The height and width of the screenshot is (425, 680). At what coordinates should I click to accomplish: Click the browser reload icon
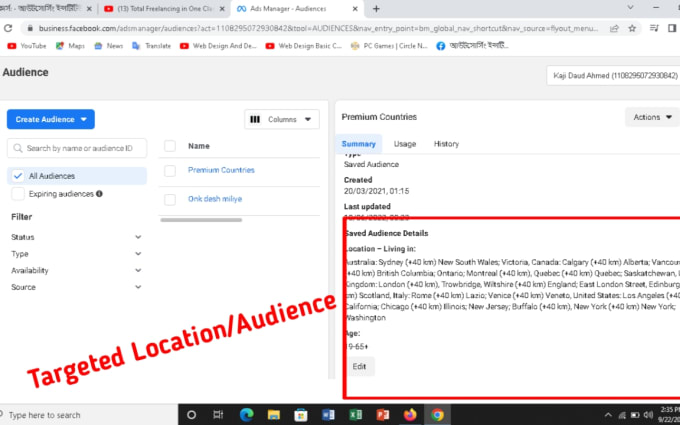pyautogui.click(x=8, y=28)
